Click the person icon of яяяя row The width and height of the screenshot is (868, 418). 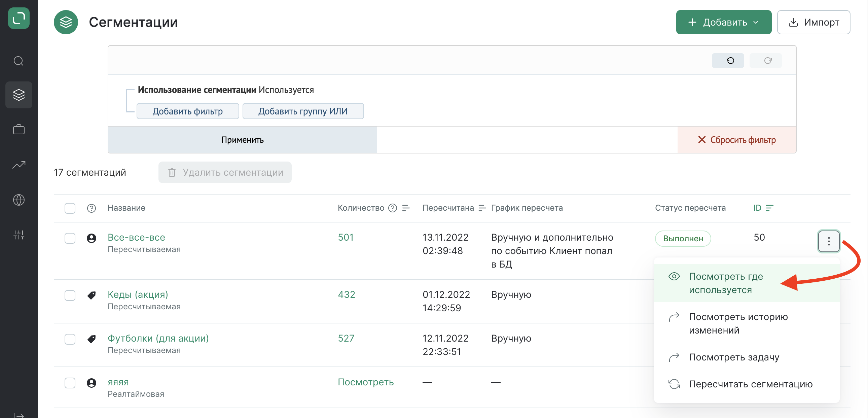pos(91,383)
